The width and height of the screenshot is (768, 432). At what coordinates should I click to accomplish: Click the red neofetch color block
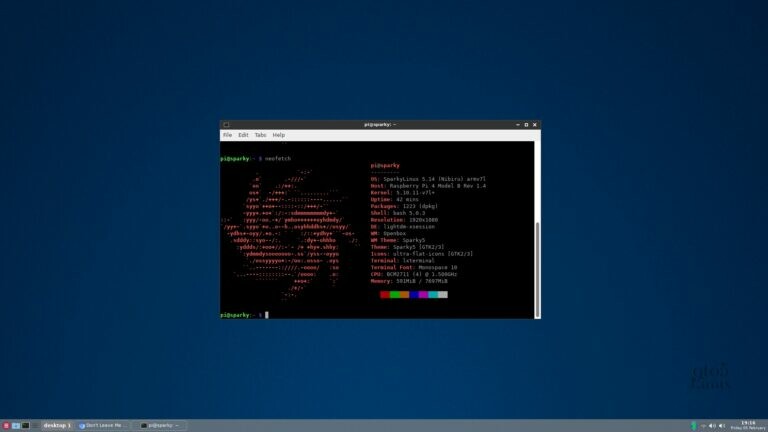[x=385, y=294]
